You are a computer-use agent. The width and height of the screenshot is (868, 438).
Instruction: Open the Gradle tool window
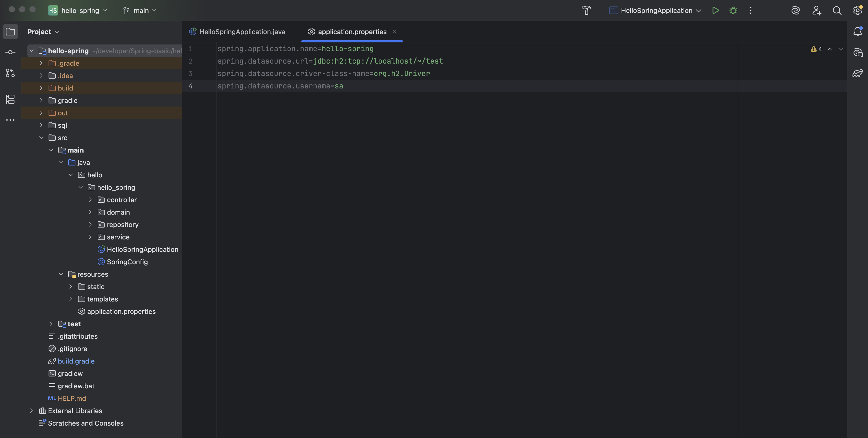[858, 73]
